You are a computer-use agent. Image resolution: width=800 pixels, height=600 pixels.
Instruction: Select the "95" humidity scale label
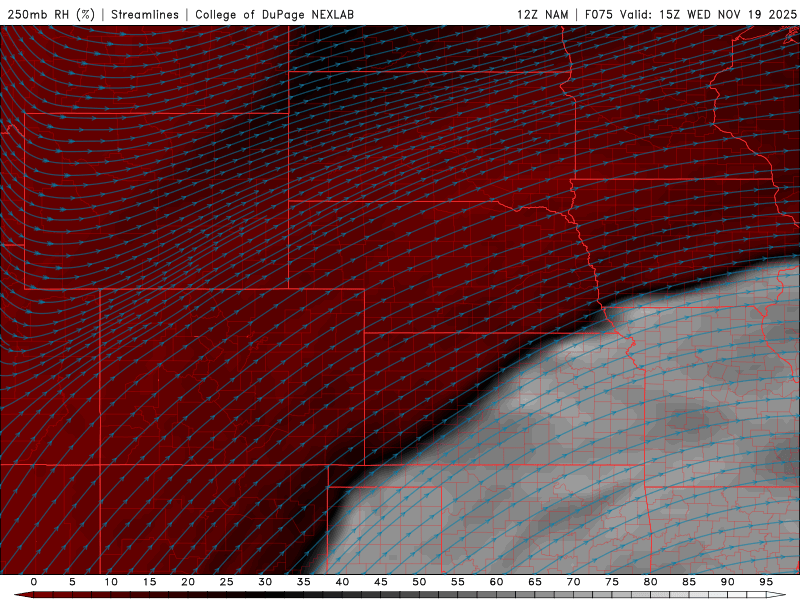(x=766, y=582)
